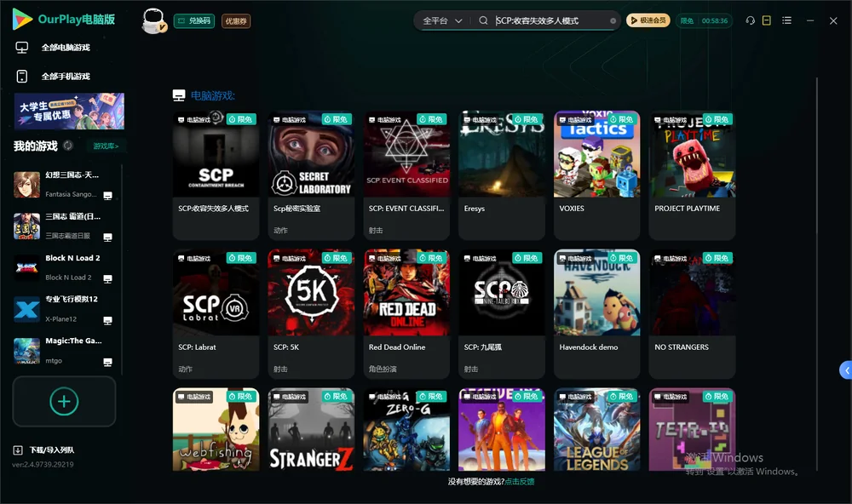
Task: Click the phone icon beside 全部手机游戏
Action: 22,77
